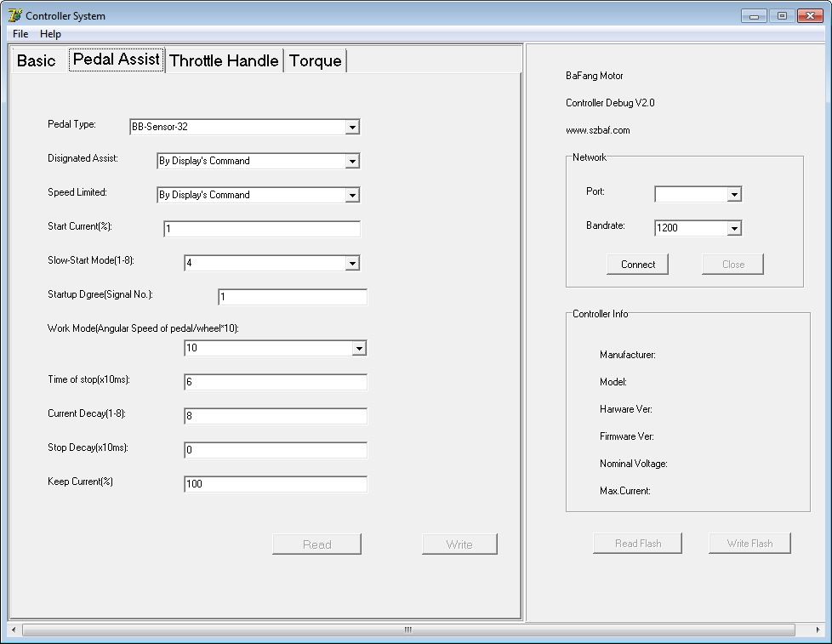Focus the Time of stop input field
Image resolution: width=832 pixels, height=644 pixels.
[276, 382]
